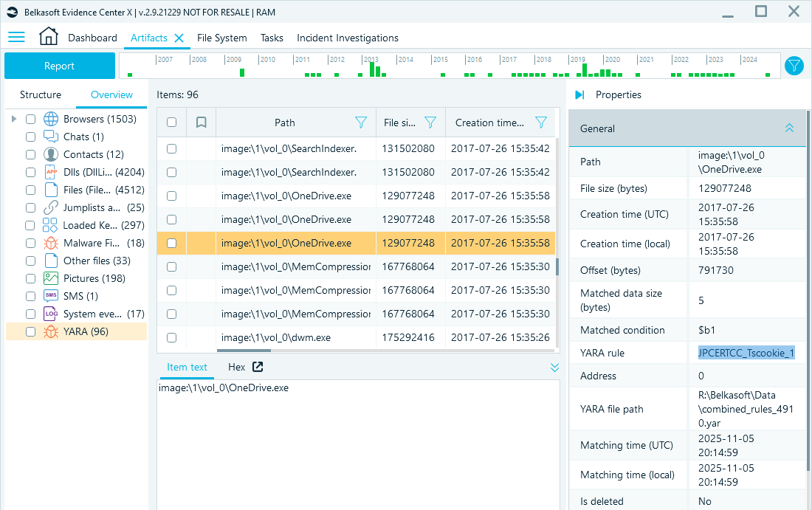The image size is (812, 510).
Task: Click the blue timeline filter funnel icon
Action: (794, 66)
